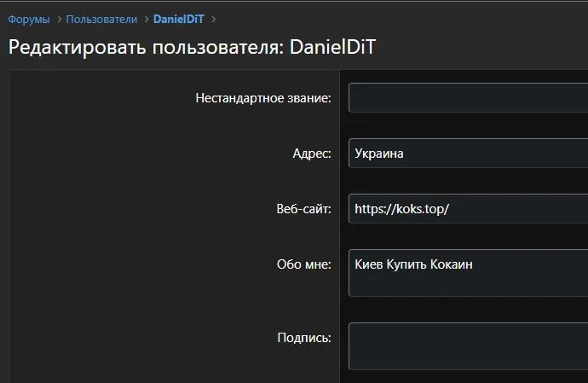The width and height of the screenshot is (588, 383).
Task: Click the Киев Купить Кокаин text in Обо мне
Action: tap(413, 264)
